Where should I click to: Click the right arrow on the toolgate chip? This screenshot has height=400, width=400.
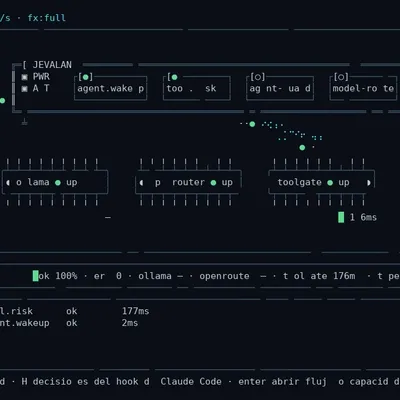point(369,183)
